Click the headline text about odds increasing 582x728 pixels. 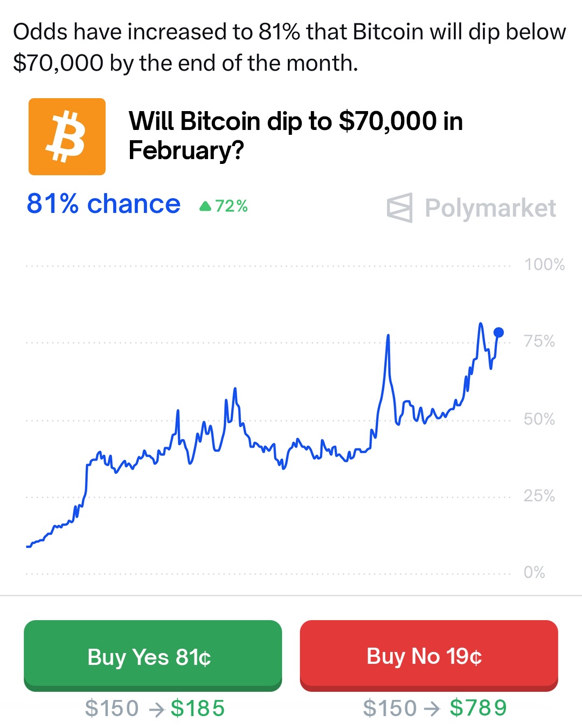[x=289, y=47]
